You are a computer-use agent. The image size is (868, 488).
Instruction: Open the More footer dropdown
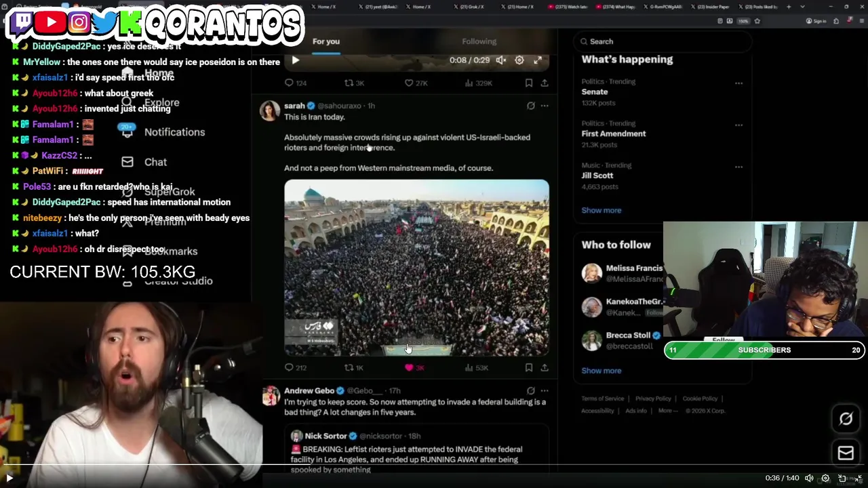click(667, 411)
